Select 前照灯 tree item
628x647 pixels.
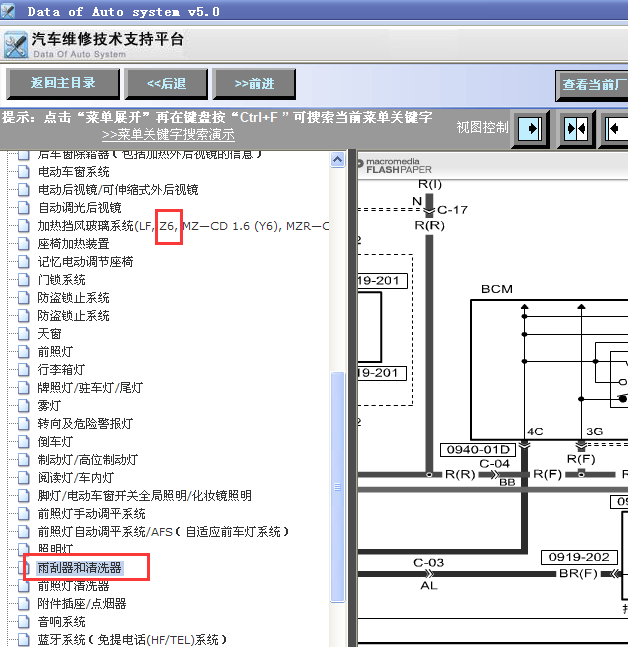[x=55, y=352]
